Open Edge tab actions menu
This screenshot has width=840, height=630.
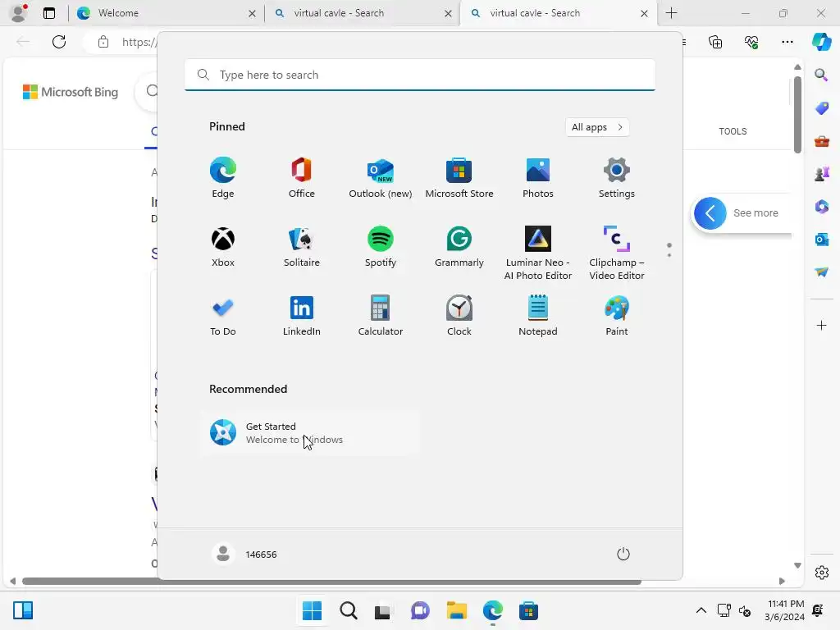pos(49,13)
